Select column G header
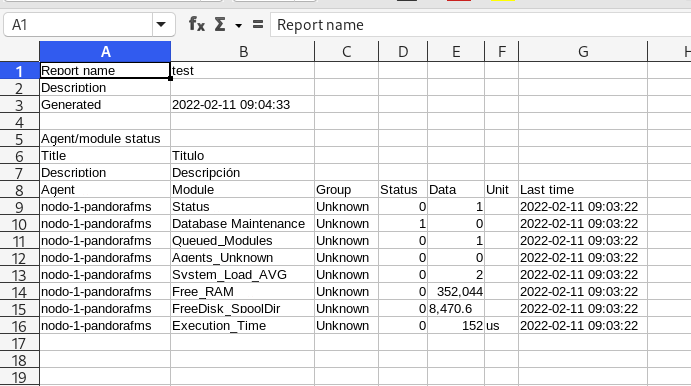 [x=583, y=52]
